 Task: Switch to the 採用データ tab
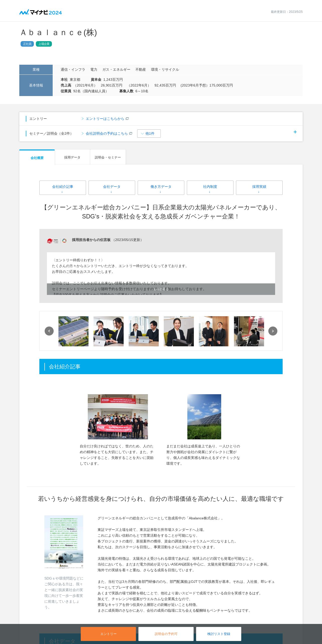[x=72, y=157]
